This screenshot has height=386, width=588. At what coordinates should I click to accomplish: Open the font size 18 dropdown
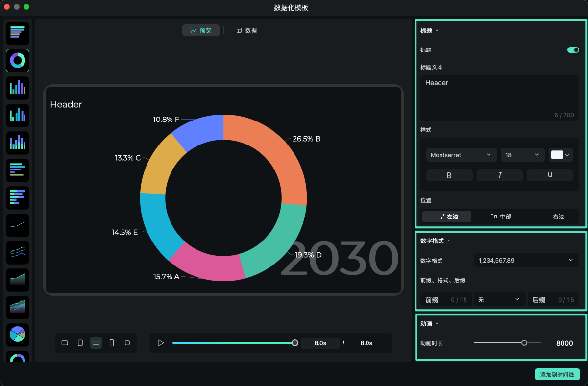coord(522,155)
